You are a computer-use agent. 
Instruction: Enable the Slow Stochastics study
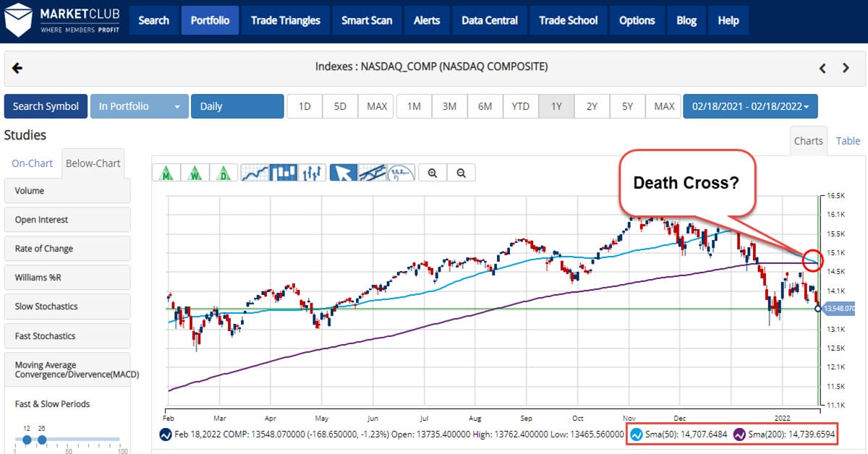pos(67,307)
